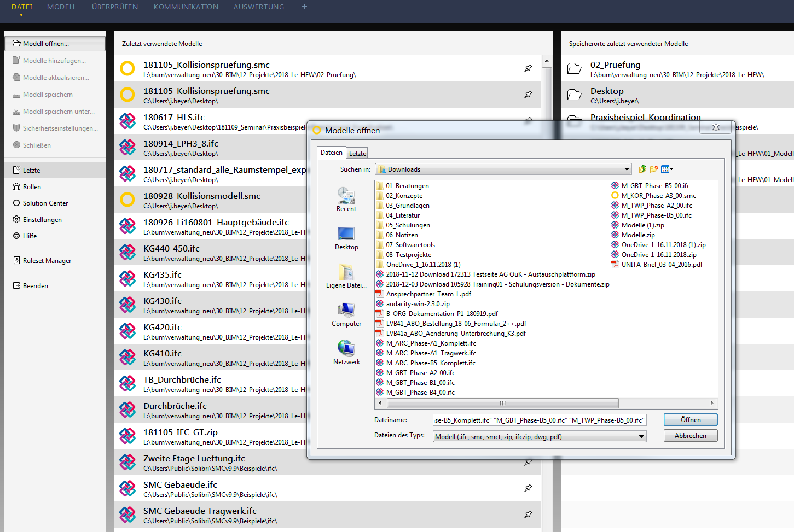Switch to Dateien tab in dialog
794x532 pixels.
(x=332, y=153)
